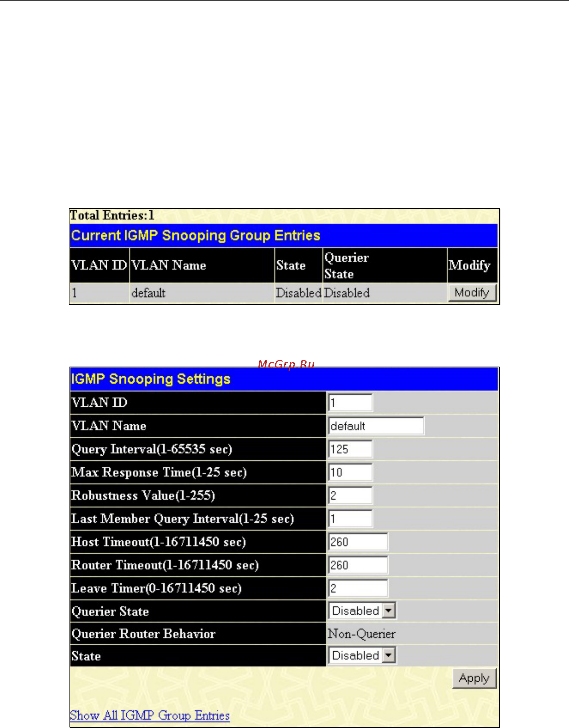The image size is (569, 728).
Task: Focus the VLAN Name input field
Action: point(376,426)
